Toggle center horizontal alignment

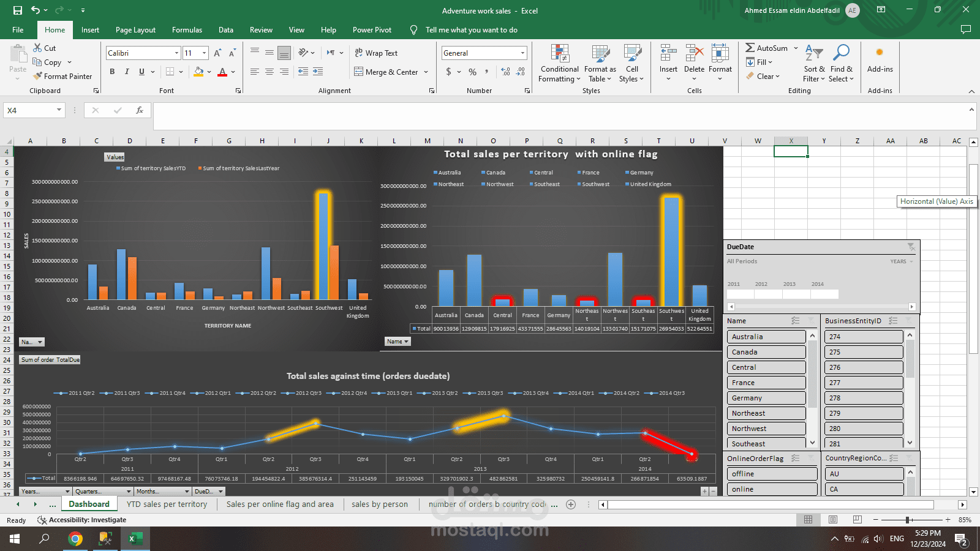point(269,72)
